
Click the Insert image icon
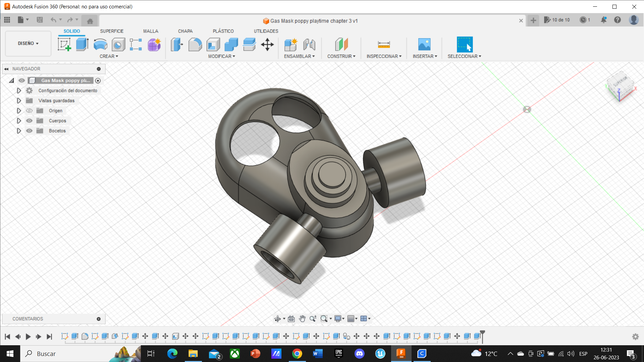click(424, 44)
